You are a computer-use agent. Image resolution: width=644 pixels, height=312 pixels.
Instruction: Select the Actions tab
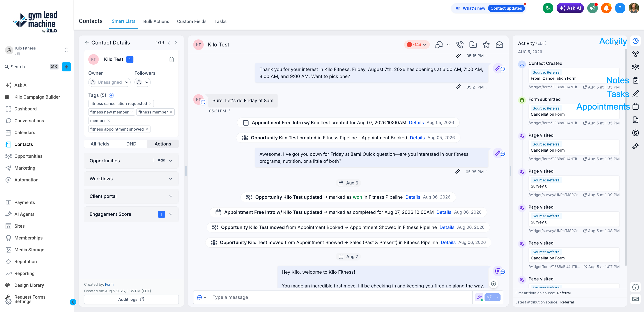163,144
